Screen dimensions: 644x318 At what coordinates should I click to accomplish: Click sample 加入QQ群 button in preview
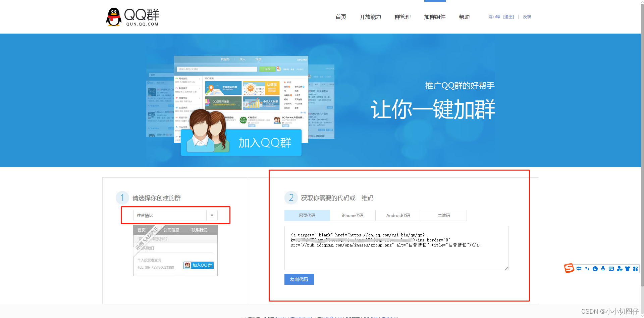199,265
